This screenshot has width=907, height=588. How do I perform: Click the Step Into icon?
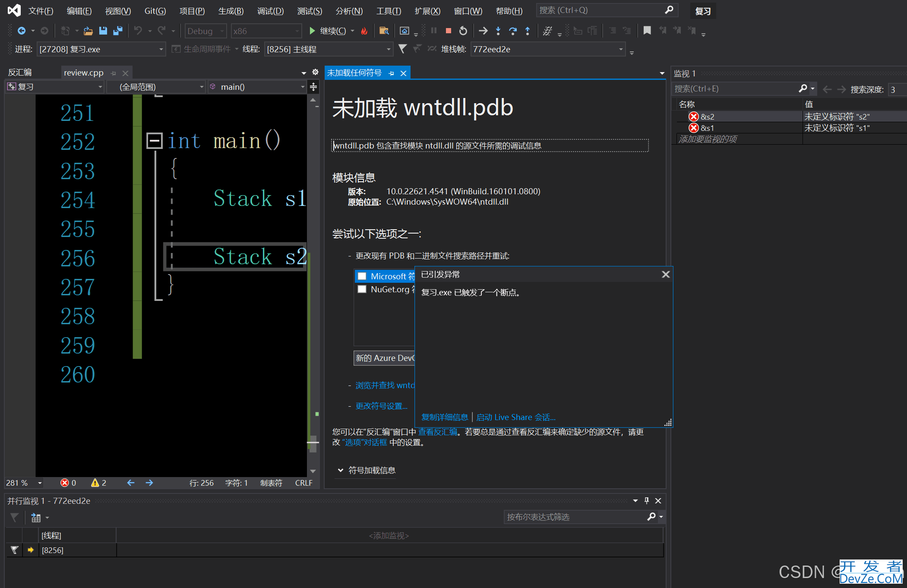pyautogui.click(x=498, y=31)
